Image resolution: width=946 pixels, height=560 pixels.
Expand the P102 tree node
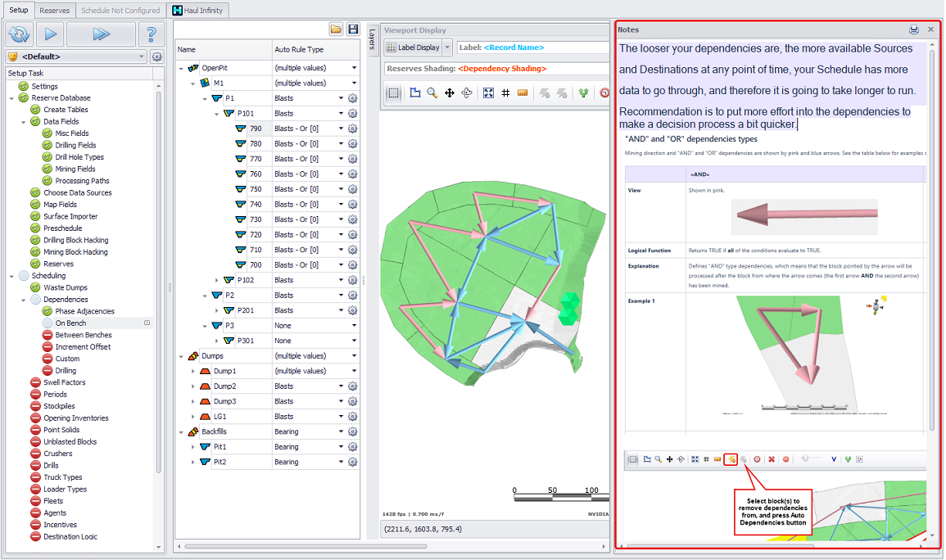[217, 280]
